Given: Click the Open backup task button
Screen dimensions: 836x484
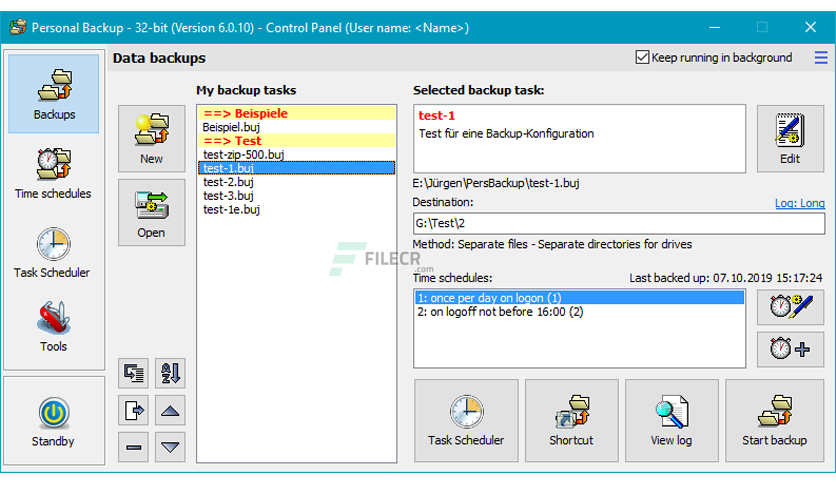Looking at the screenshot, I should [x=151, y=212].
